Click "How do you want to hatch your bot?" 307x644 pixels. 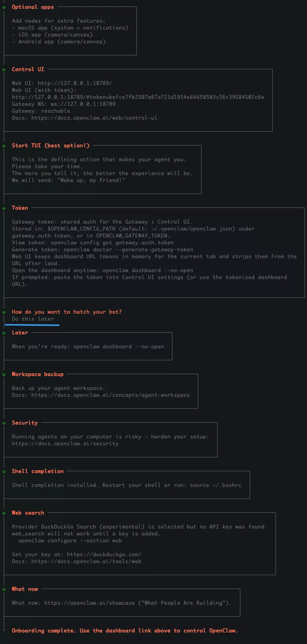click(x=67, y=312)
